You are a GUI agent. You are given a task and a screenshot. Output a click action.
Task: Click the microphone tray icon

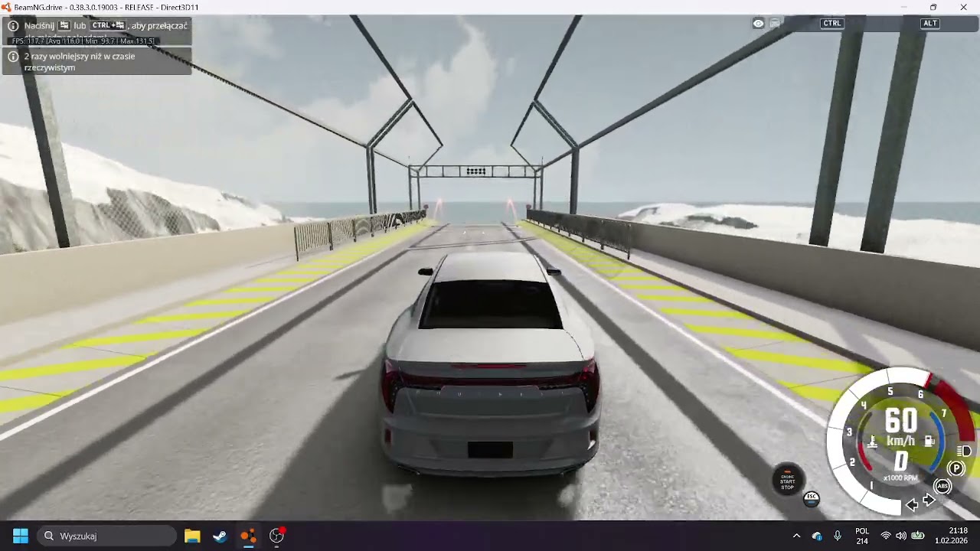tap(838, 536)
